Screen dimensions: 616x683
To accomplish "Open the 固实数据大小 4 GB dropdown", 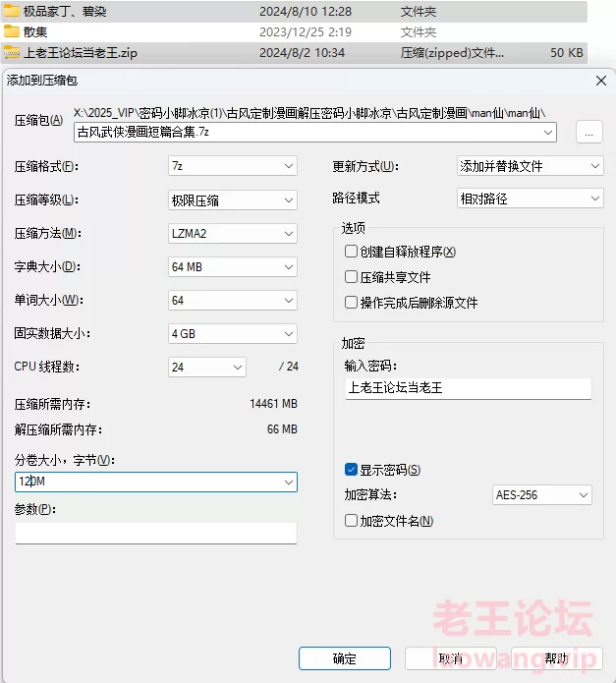I will pyautogui.click(x=233, y=334).
